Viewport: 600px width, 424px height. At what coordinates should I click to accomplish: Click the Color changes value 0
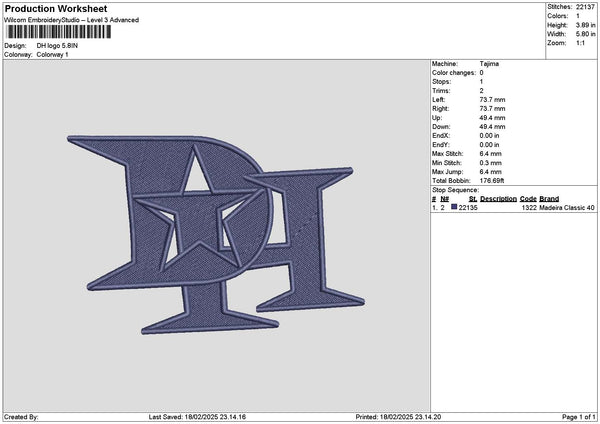pyautogui.click(x=481, y=73)
